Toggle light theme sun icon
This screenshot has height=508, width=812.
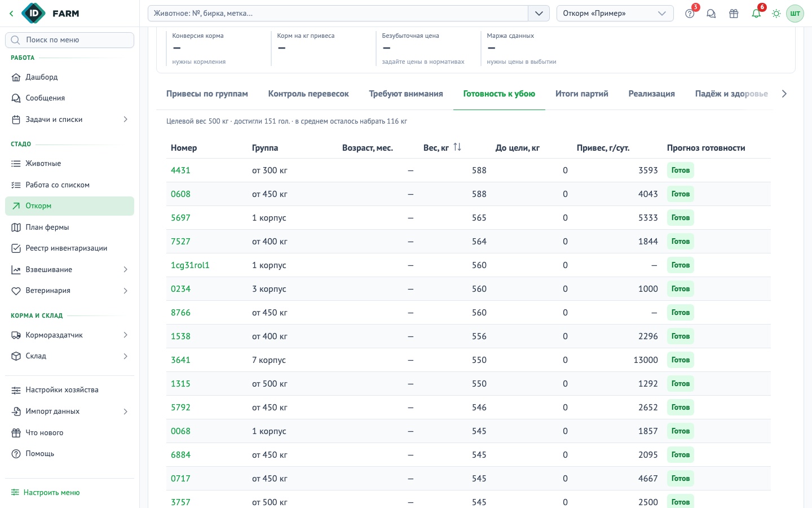pos(776,14)
